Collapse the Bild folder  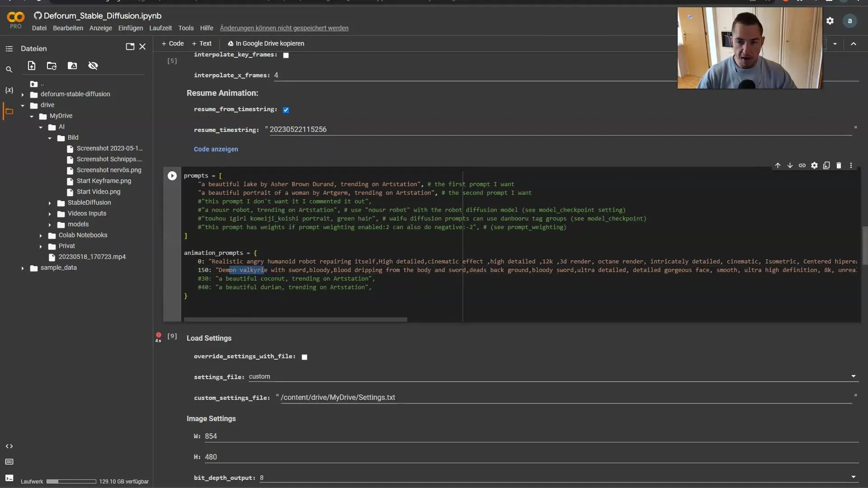pos(50,138)
